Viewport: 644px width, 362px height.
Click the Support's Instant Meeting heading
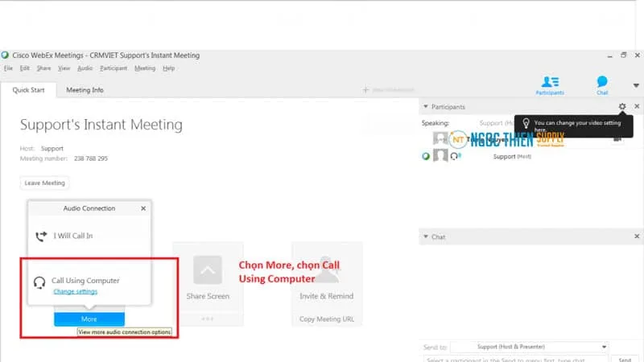[x=101, y=125]
